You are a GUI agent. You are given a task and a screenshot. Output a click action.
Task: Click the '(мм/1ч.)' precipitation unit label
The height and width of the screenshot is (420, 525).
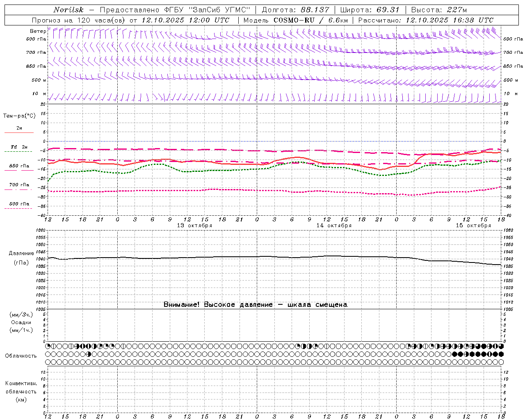(21, 330)
